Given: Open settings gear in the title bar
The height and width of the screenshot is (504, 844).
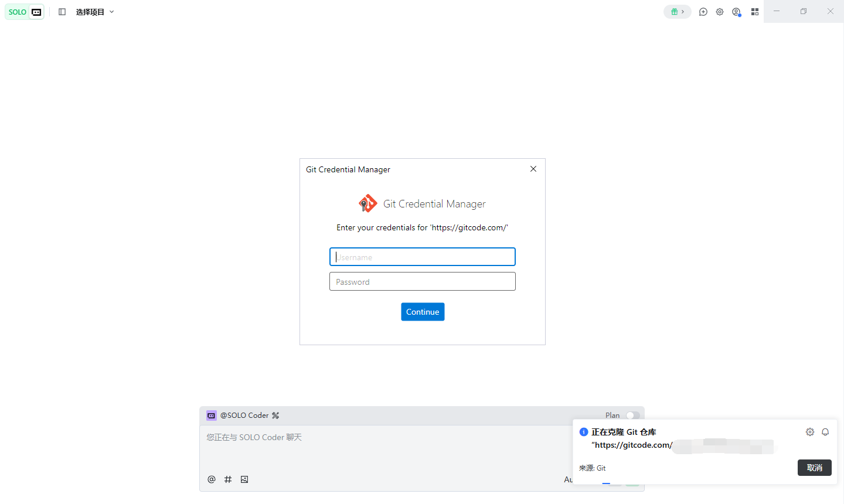Looking at the screenshot, I should point(720,12).
